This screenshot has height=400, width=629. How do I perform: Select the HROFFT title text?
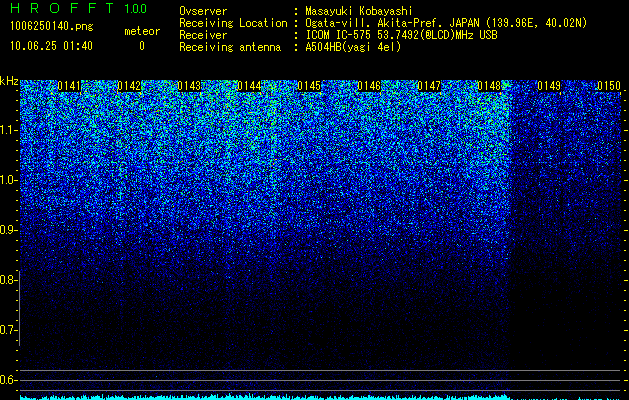[x=62, y=8]
